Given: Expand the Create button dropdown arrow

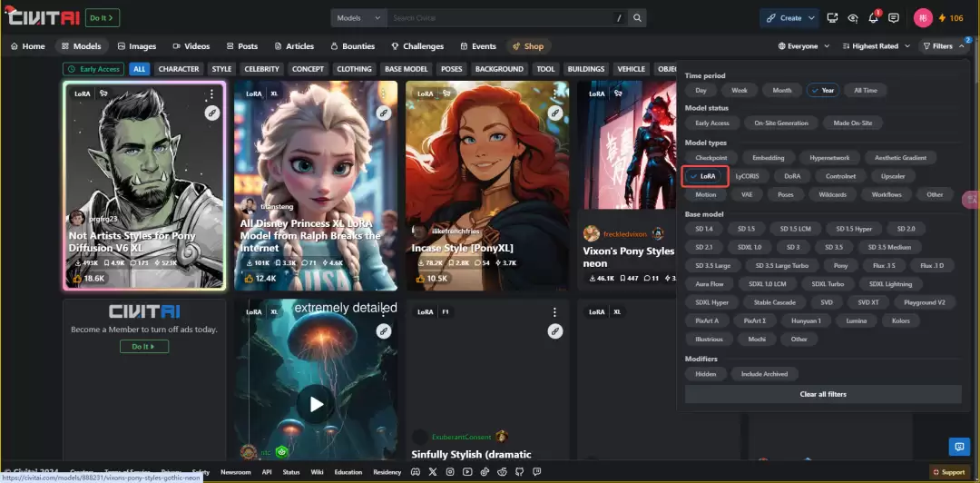Looking at the screenshot, I should pyautogui.click(x=812, y=18).
